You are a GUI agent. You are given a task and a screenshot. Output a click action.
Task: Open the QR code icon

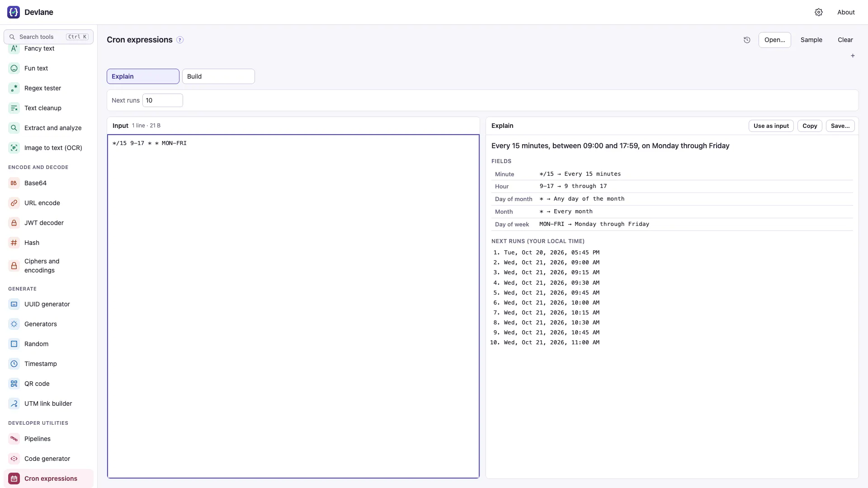14,384
